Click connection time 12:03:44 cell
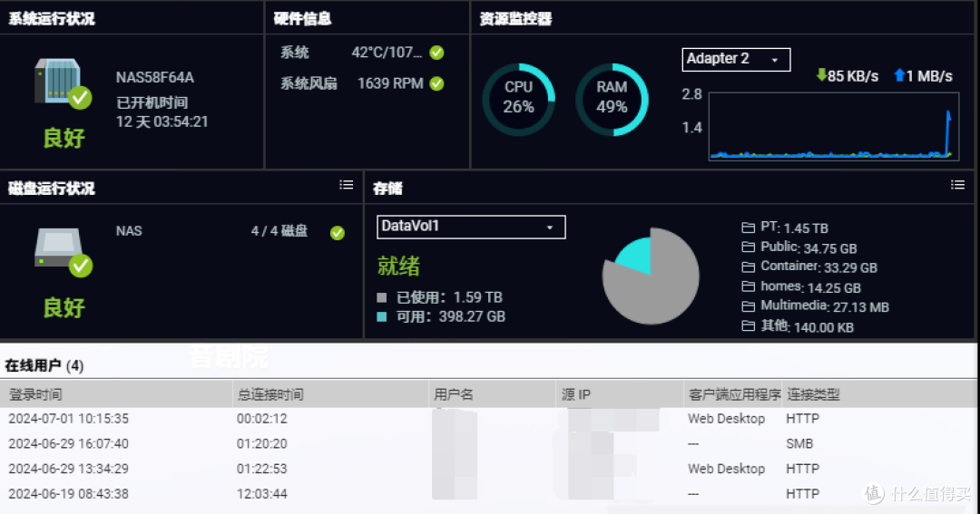 point(262,493)
